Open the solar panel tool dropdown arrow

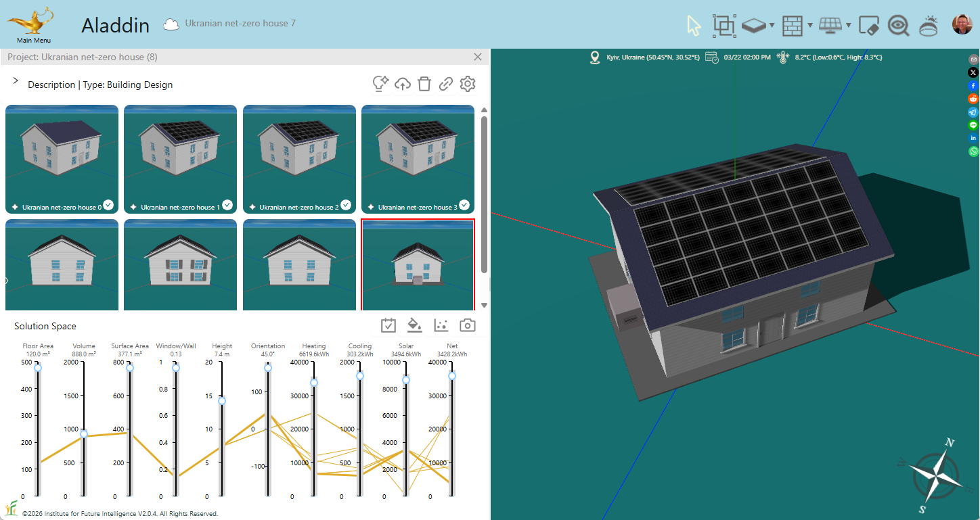point(848,26)
